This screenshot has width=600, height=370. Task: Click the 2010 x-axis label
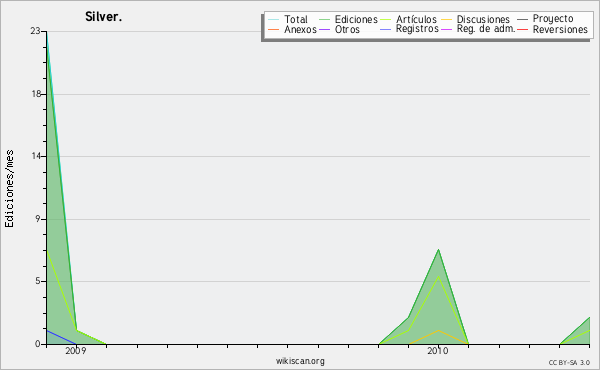click(x=438, y=351)
